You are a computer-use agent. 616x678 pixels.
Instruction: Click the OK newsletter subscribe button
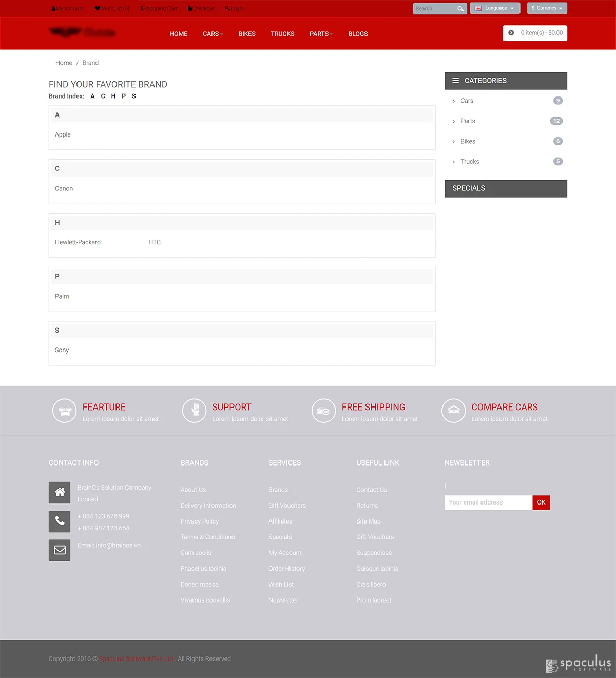click(541, 502)
